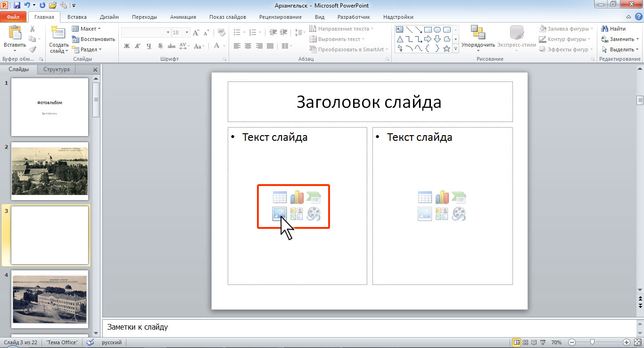Image resolution: width=644 pixels, height=348 pixels.
Task: Open the Выделить select dropdown
Action: pyautogui.click(x=620, y=49)
